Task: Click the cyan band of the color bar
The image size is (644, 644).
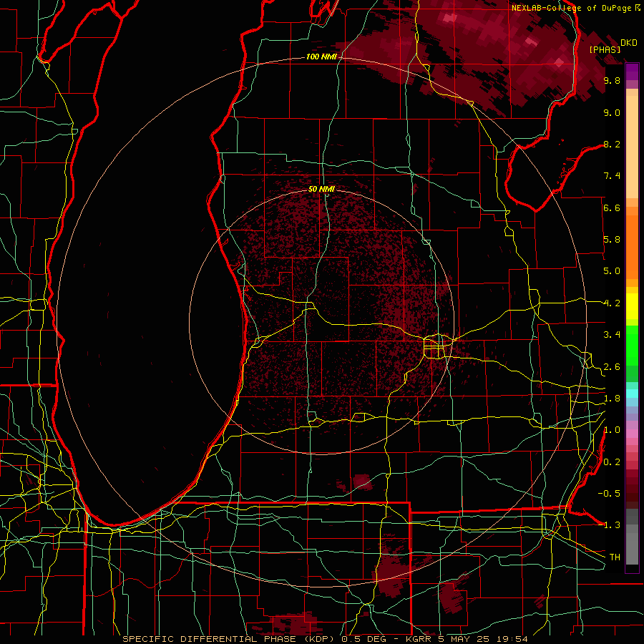Action: click(x=632, y=394)
